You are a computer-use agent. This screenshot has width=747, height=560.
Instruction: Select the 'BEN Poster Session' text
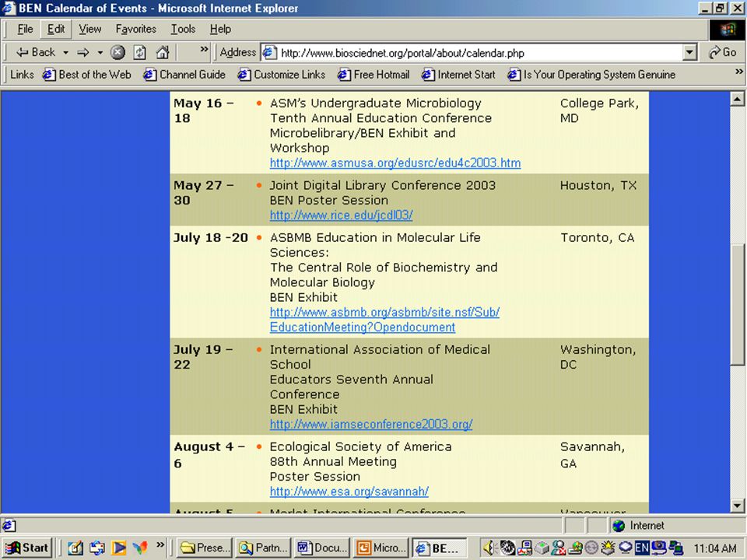click(x=328, y=201)
